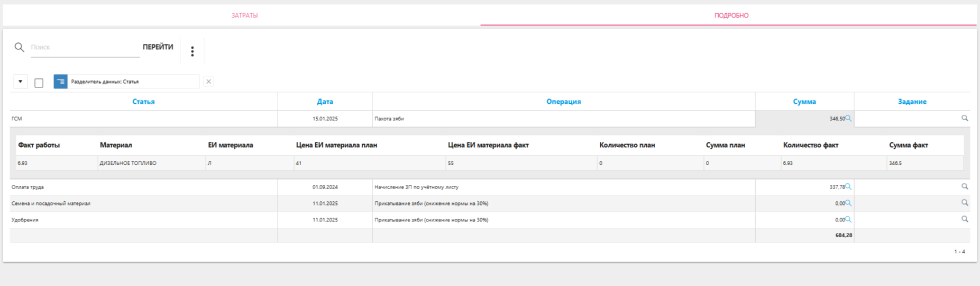Sort by the Сумма column header
This screenshot has height=286, width=980.
pyautogui.click(x=804, y=102)
